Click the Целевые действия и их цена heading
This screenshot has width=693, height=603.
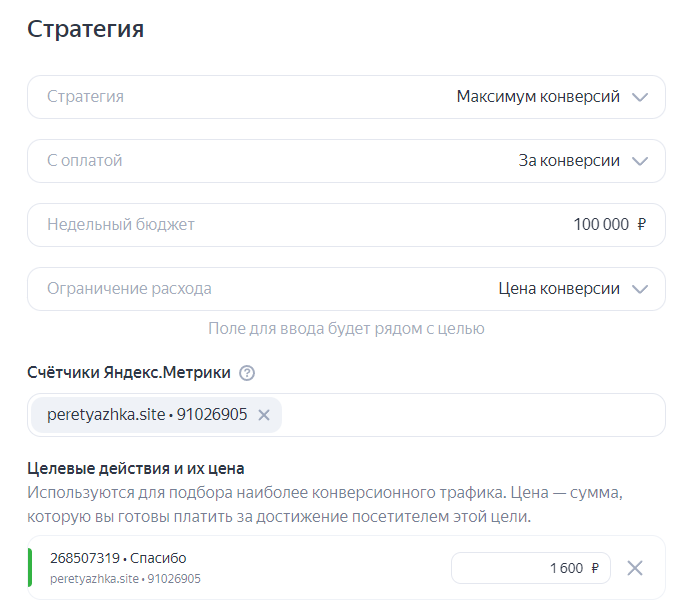coord(136,468)
